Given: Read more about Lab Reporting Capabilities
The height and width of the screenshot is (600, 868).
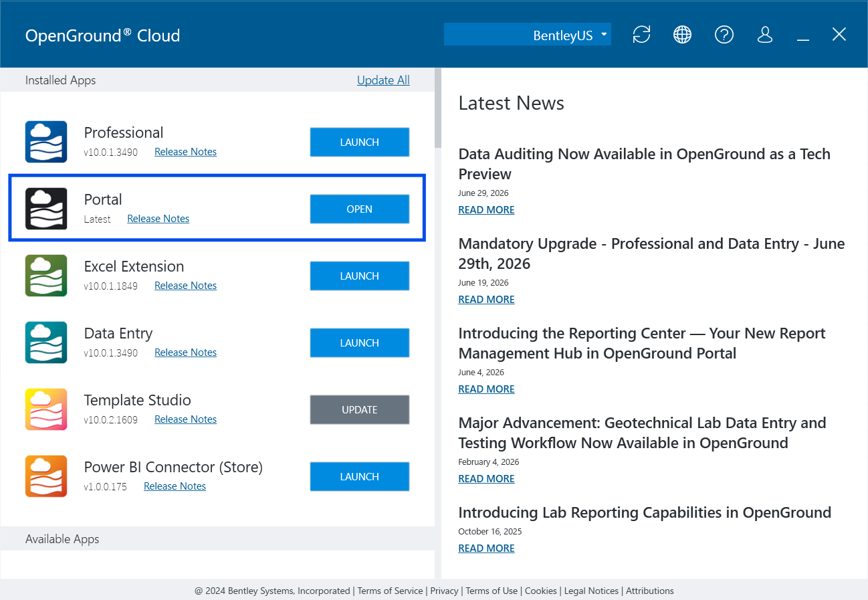Looking at the screenshot, I should tap(486, 548).
